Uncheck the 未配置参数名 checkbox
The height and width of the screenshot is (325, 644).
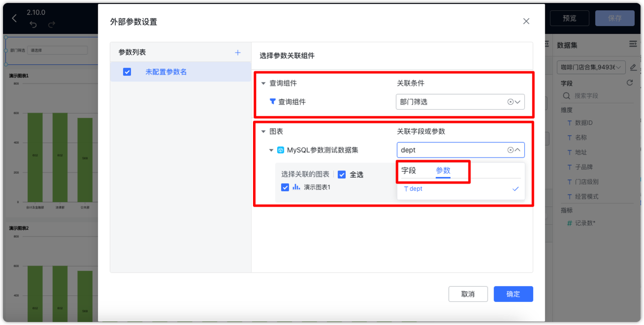tap(127, 71)
